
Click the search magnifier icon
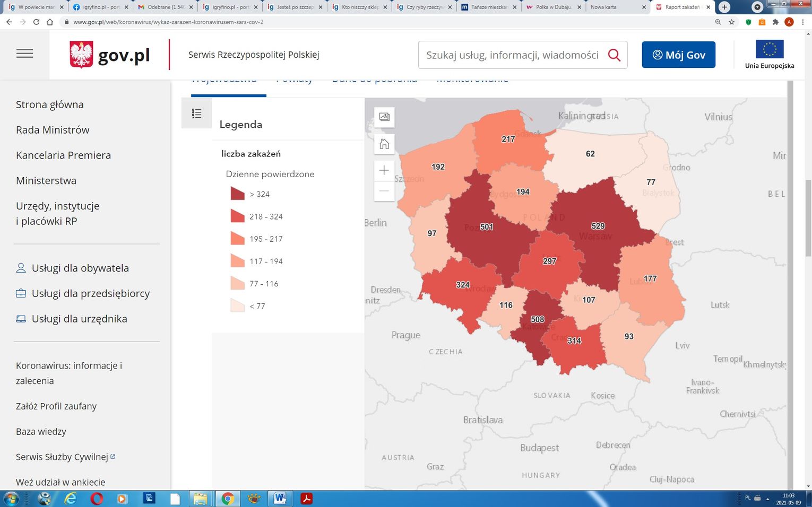[614, 55]
